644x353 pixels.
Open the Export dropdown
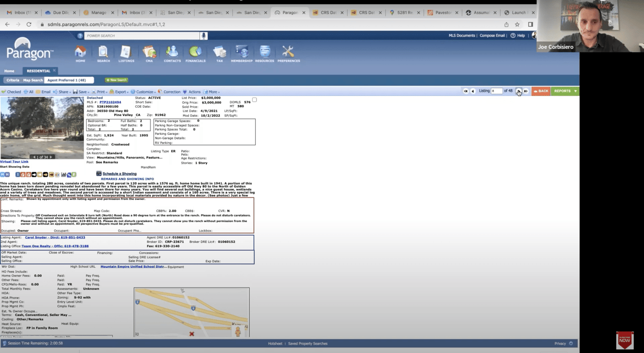119,92
